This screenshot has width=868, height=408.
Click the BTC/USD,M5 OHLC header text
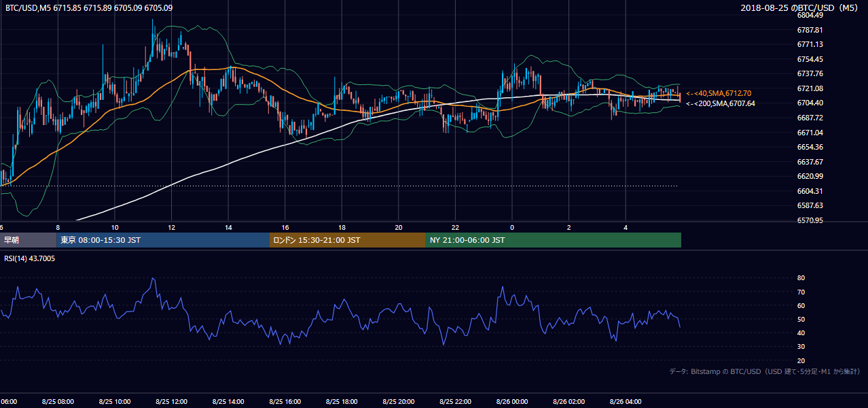[x=89, y=7]
